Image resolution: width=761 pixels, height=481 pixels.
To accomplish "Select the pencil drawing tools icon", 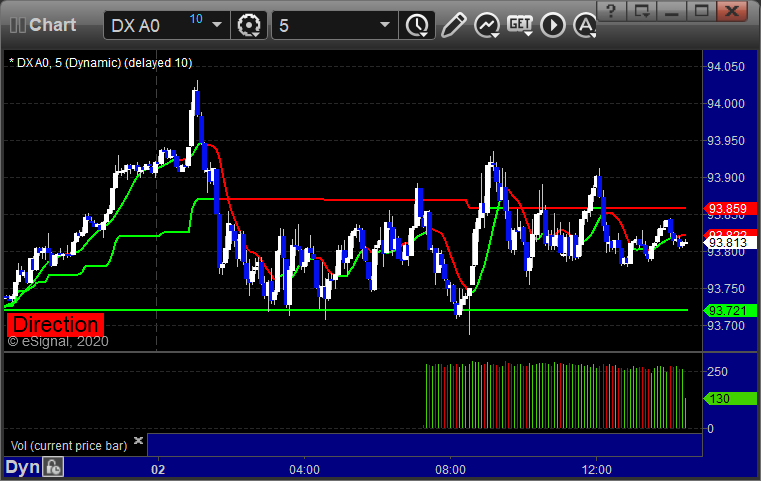I will coord(454,25).
